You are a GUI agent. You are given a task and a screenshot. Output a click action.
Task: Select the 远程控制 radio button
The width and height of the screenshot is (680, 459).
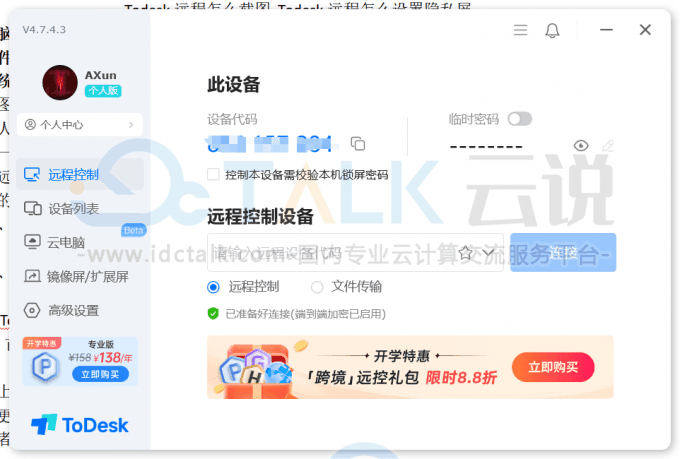coord(213,287)
